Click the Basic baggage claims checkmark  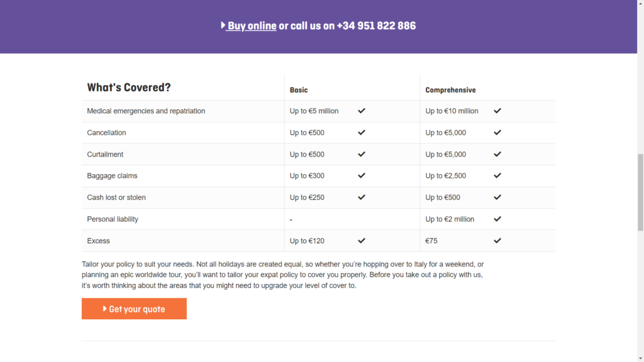point(362,176)
